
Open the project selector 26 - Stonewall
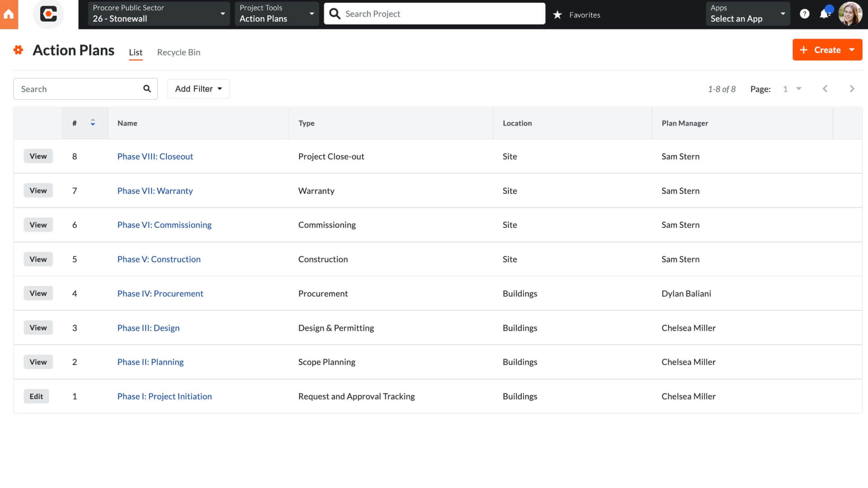tap(159, 14)
